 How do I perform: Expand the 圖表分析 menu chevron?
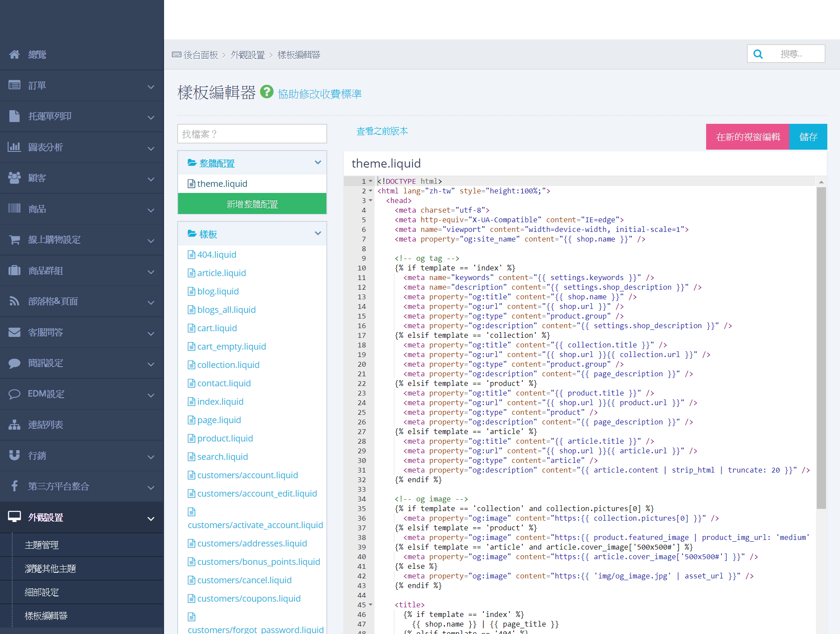[151, 148]
